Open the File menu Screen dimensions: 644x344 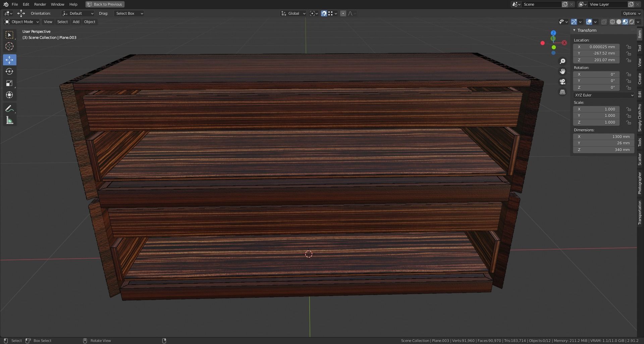(15, 4)
